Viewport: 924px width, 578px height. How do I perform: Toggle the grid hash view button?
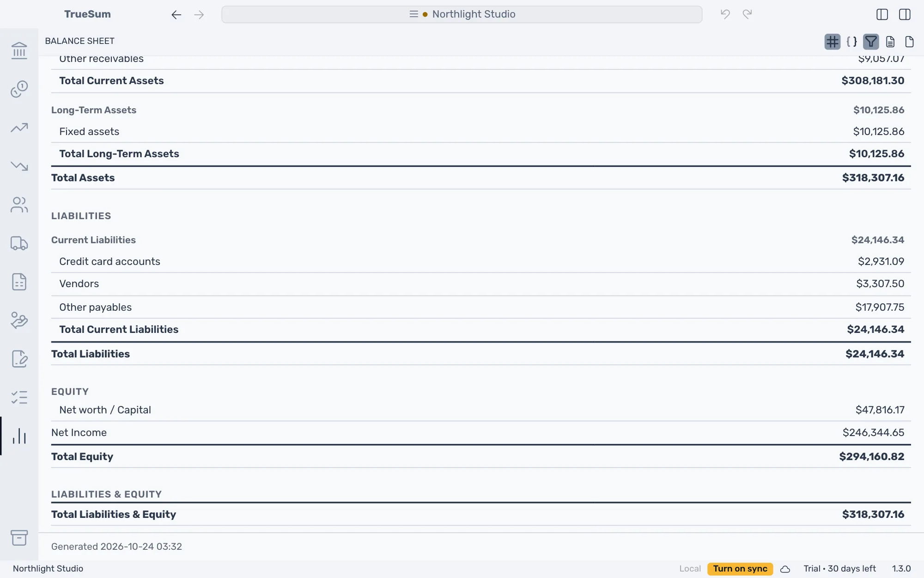pyautogui.click(x=832, y=42)
